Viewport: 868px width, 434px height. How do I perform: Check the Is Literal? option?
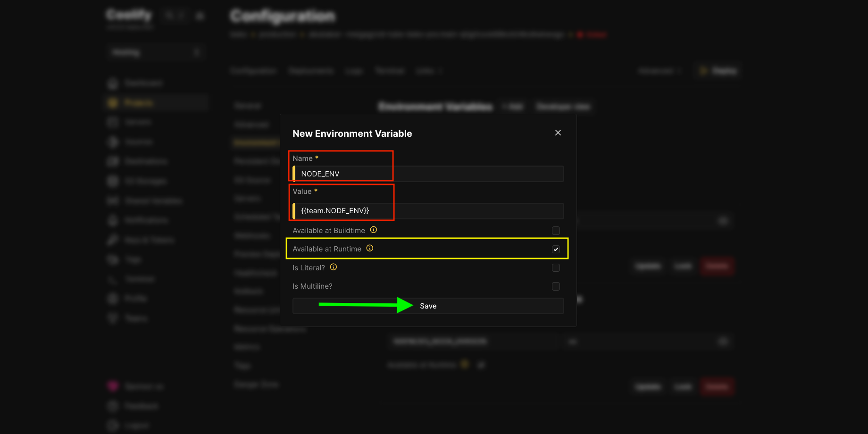556,267
